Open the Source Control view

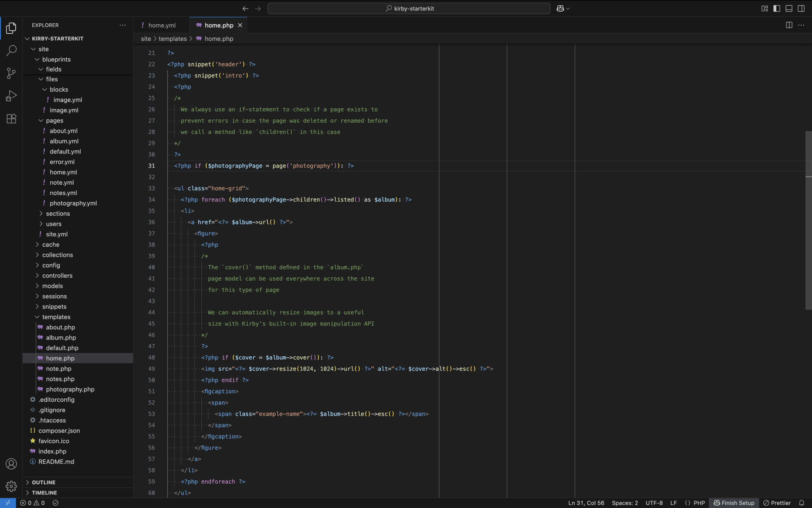point(11,73)
